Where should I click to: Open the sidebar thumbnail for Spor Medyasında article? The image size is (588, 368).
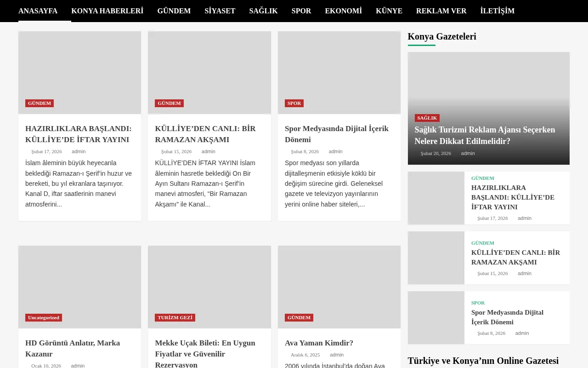(x=436, y=317)
